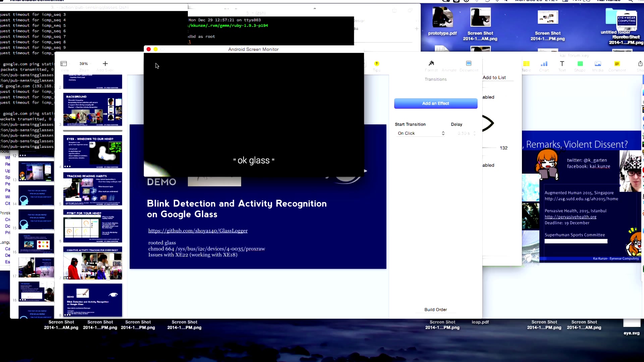Minimize the Android Screen Monitor window
Viewport: 644px width, 362px height.
coord(156,49)
